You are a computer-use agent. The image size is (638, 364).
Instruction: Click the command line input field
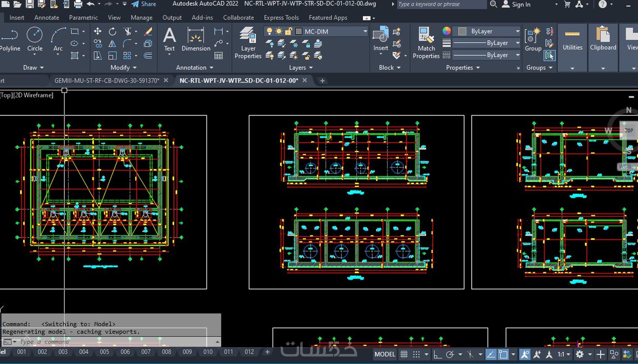coord(113,342)
